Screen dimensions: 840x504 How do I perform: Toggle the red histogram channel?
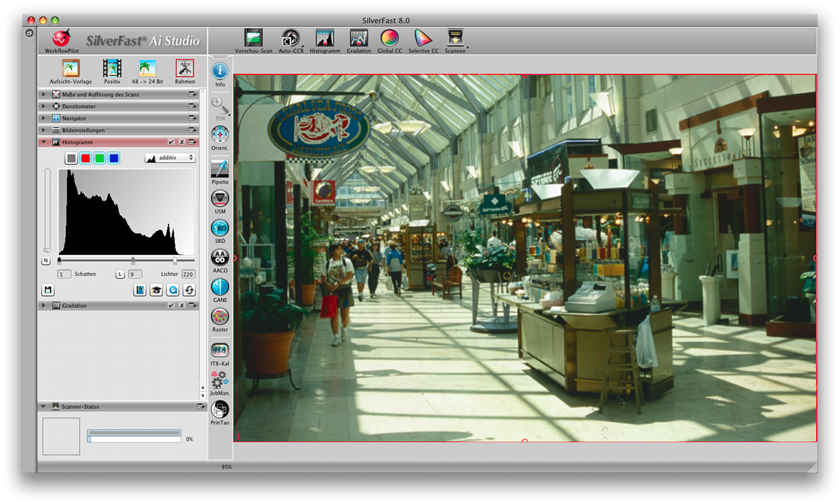[x=85, y=158]
